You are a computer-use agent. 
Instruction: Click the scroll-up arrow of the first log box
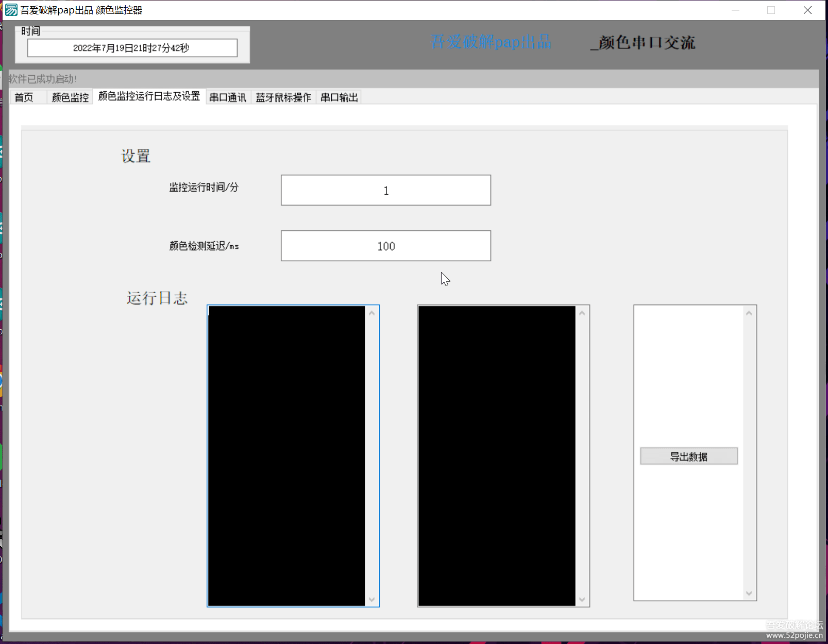(372, 313)
